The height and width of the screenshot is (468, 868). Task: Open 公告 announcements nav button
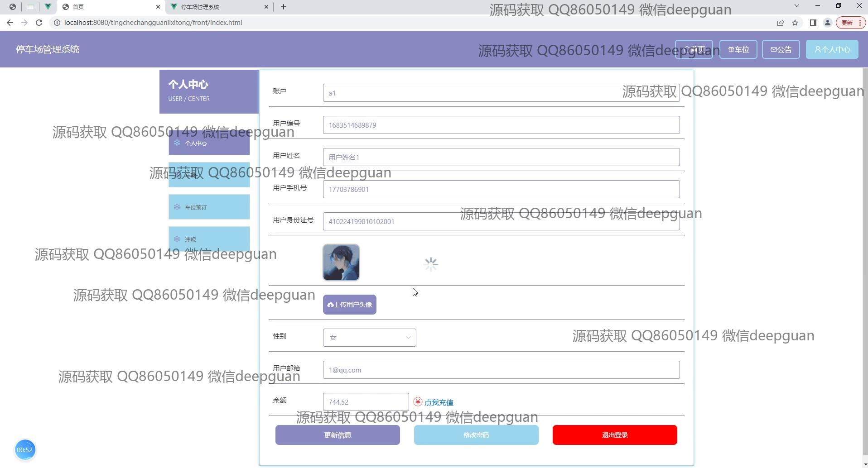[781, 49]
